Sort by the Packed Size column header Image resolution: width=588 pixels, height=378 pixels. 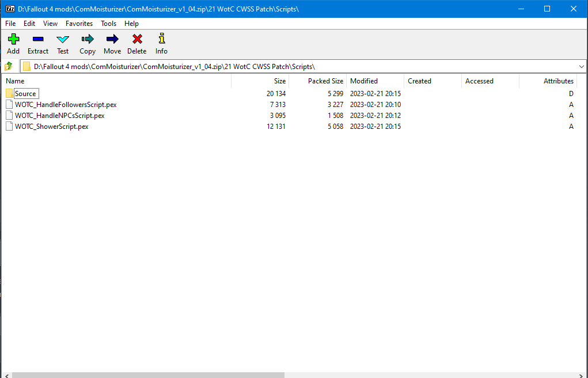tap(325, 81)
